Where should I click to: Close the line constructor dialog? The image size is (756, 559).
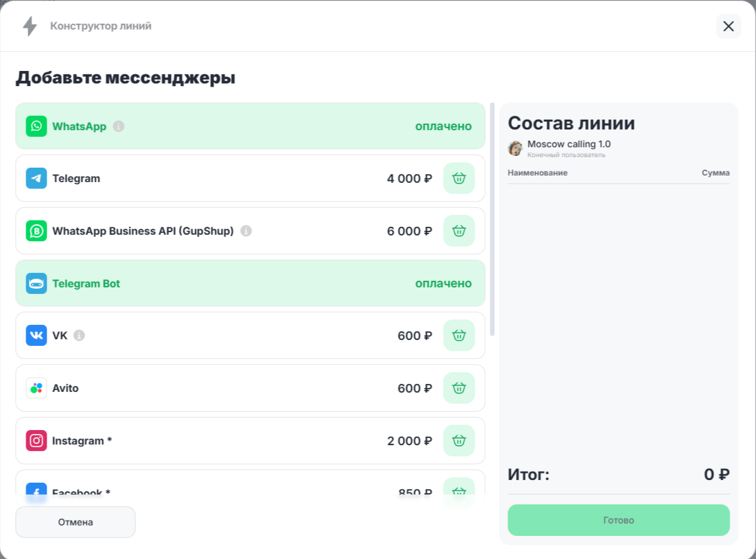click(x=728, y=26)
